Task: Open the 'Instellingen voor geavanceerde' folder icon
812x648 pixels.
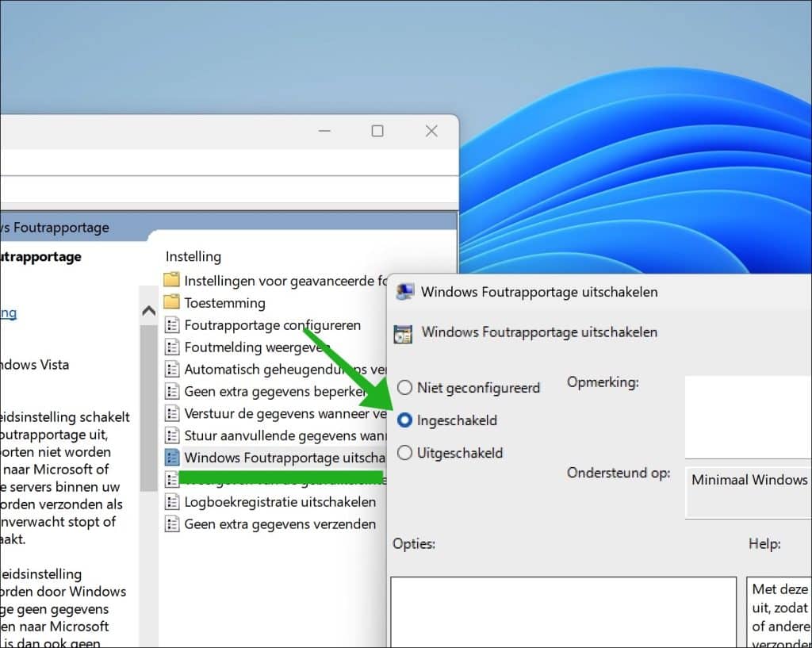Action: point(171,280)
